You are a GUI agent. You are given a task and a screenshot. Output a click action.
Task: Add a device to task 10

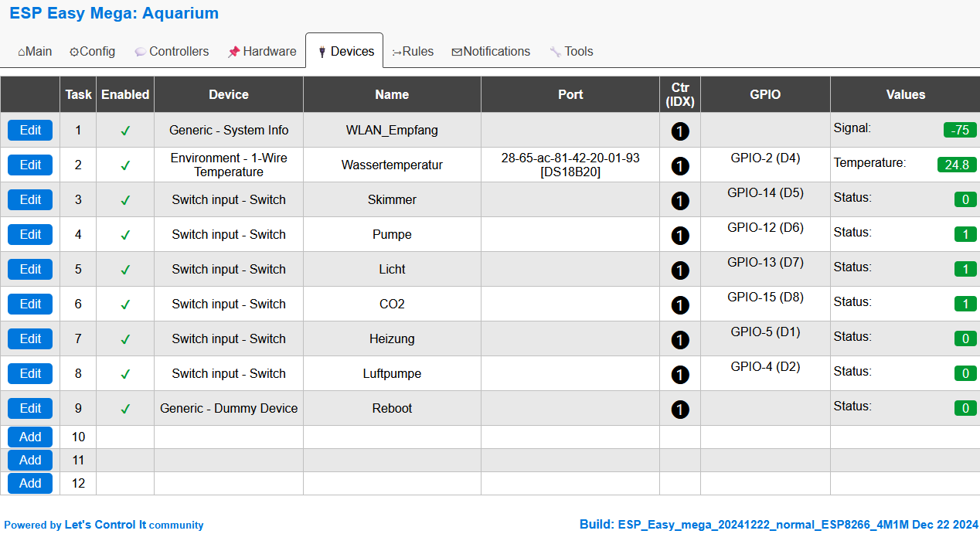[x=30, y=437]
